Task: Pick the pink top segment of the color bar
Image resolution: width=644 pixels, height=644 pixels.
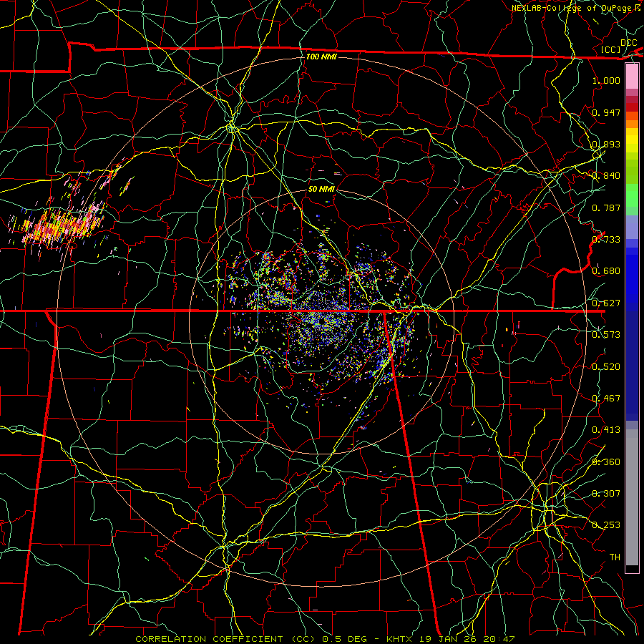Action: pyautogui.click(x=632, y=77)
